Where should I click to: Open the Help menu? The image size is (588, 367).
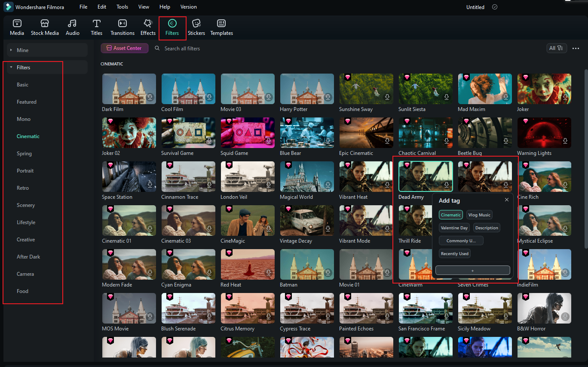click(x=165, y=7)
